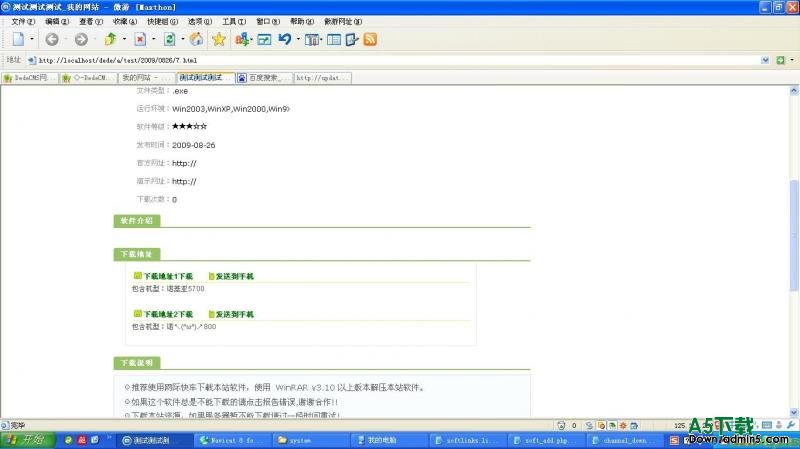Open the dropdown next to Undo arrow
800x449 pixels.
[298, 39]
